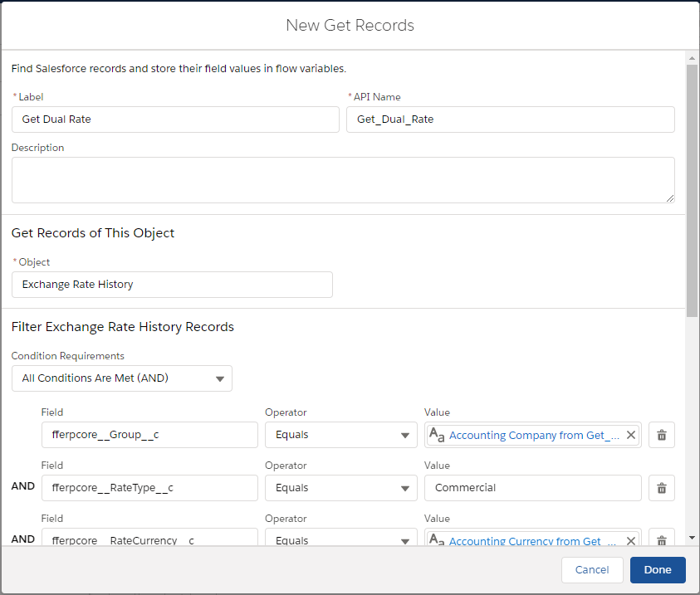The image size is (700, 595).
Task: Click the API Name input field
Action: coord(510,119)
